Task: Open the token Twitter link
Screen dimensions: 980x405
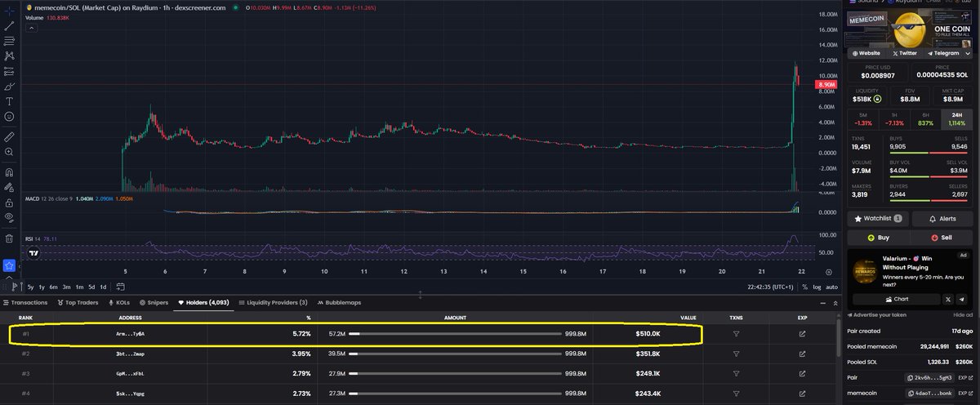Action: (x=904, y=52)
